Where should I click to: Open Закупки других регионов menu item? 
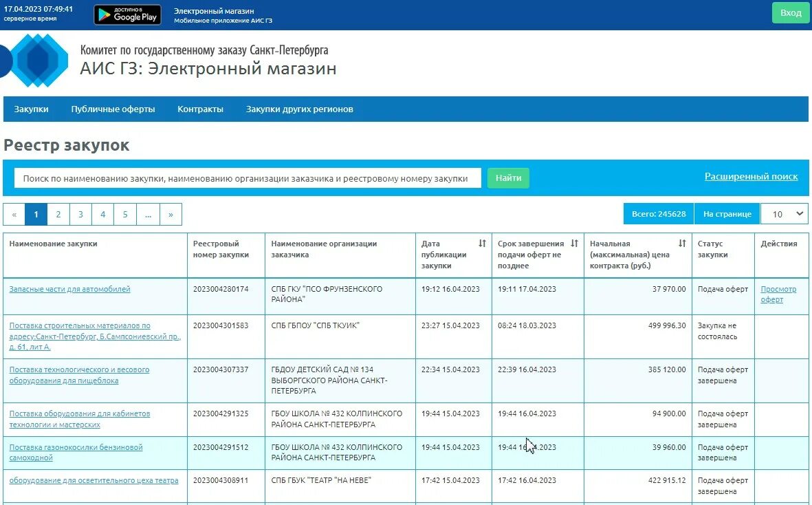[299, 109]
